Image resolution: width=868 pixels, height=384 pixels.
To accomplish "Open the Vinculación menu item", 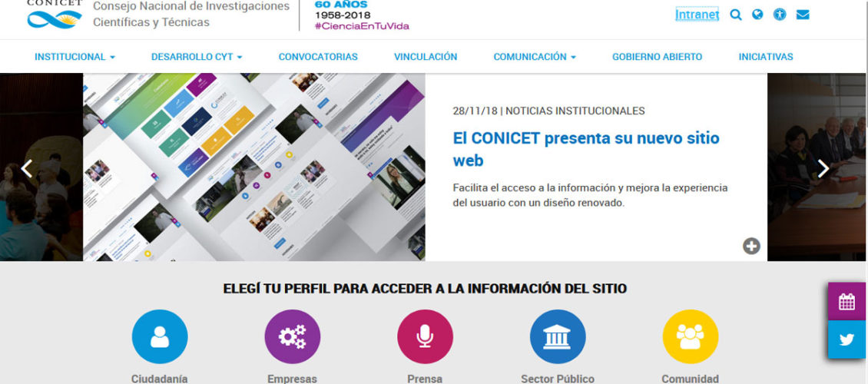I will point(426,56).
